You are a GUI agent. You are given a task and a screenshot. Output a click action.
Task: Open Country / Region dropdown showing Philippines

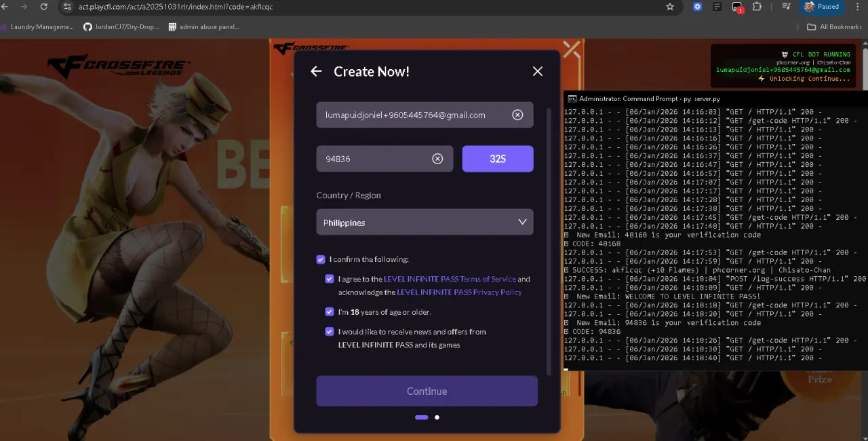point(425,222)
